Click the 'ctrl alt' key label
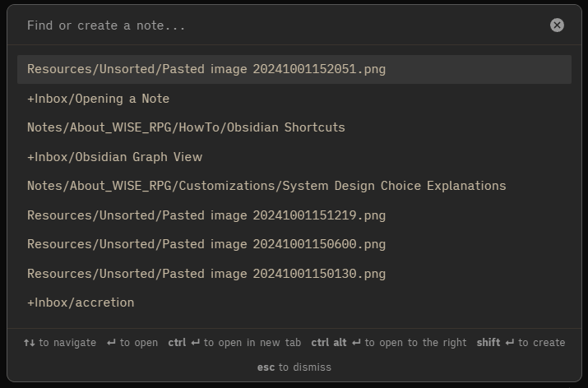This screenshot has width=588, height=388. click(x=329, y=343)
